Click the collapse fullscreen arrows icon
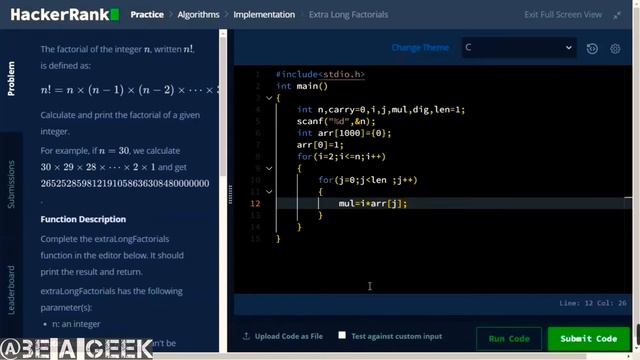 pos(617,15)
